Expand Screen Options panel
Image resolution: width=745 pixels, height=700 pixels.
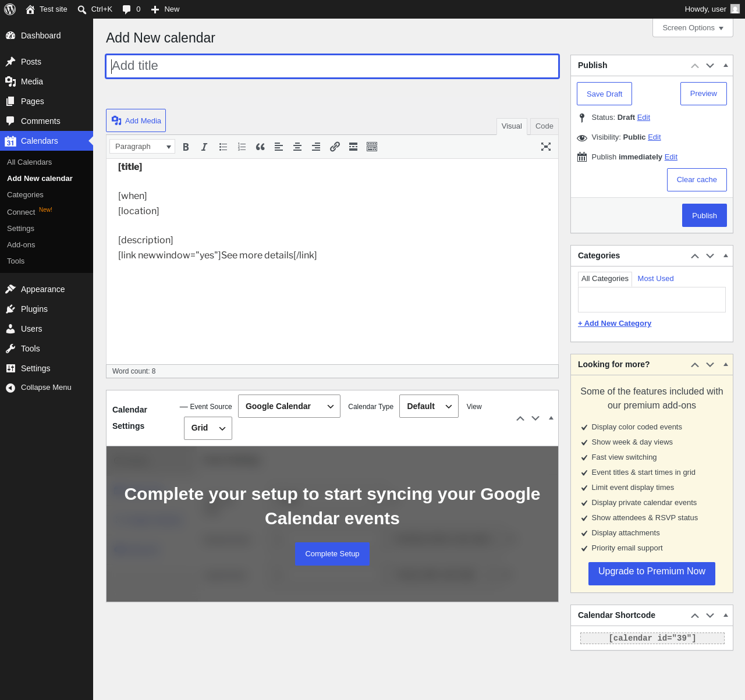coord(693,28)
